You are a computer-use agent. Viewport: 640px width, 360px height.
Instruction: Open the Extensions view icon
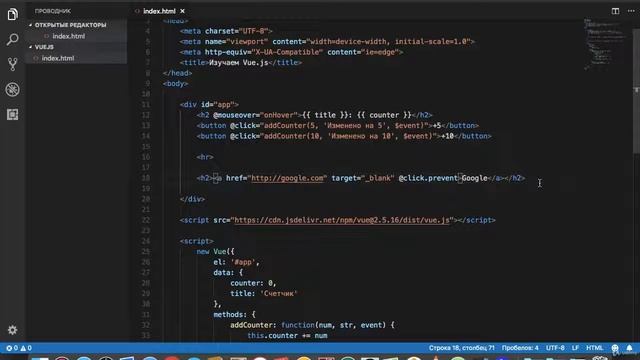[13, 115]
